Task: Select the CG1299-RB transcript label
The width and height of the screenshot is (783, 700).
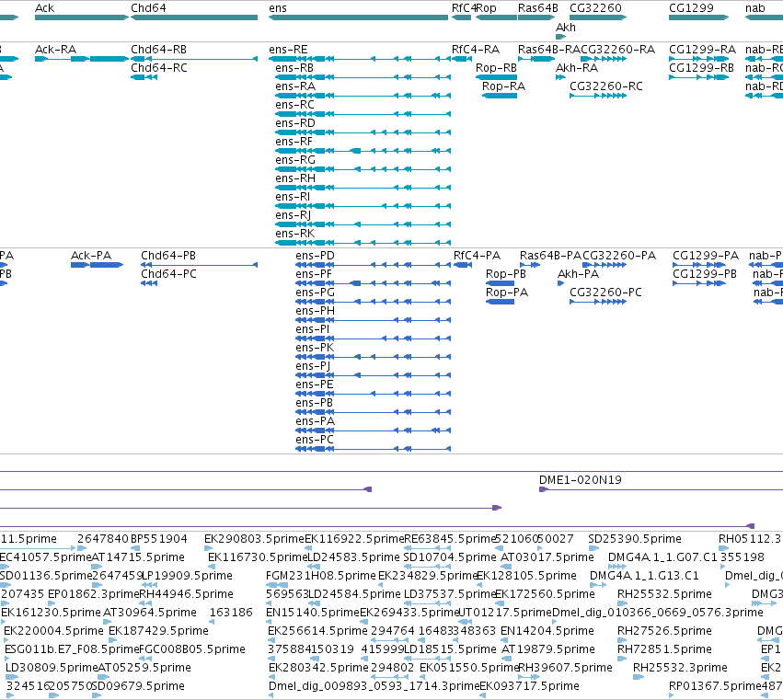Action: (702, 68)
